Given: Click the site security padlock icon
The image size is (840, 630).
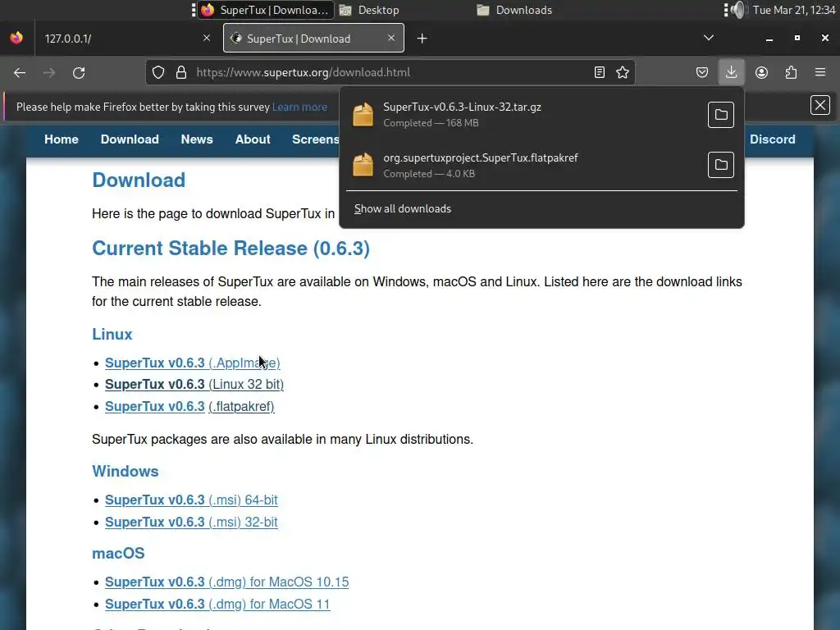Looking at the screenshot, I should pos(181,72).
